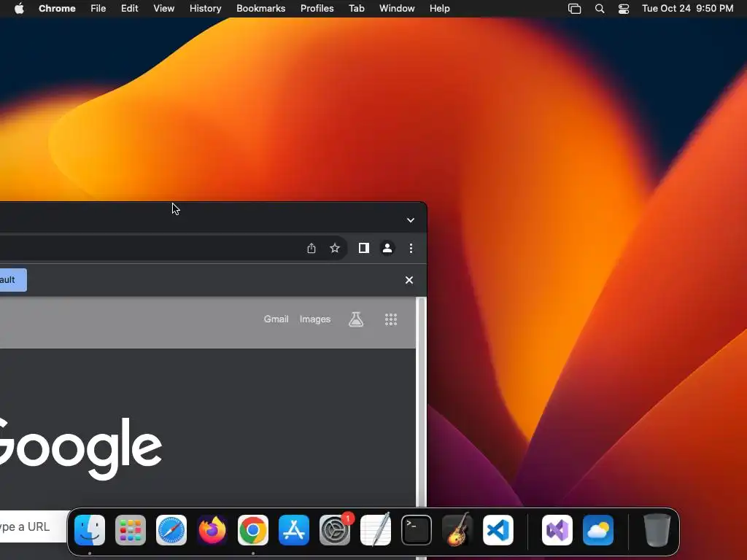Open Visual Studio purple icon in Dock
The height and width of the screenshot is (560, 747).
(557, 530)
